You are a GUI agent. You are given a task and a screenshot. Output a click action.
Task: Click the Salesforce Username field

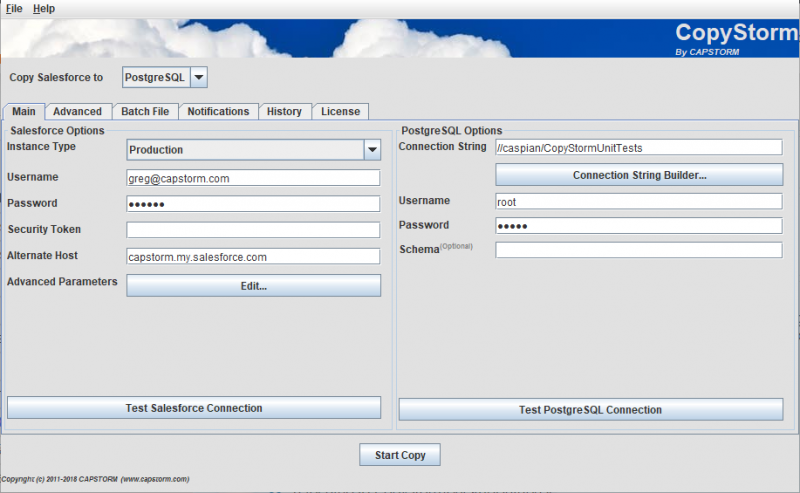pyautogui.click(x=253, y=178)
